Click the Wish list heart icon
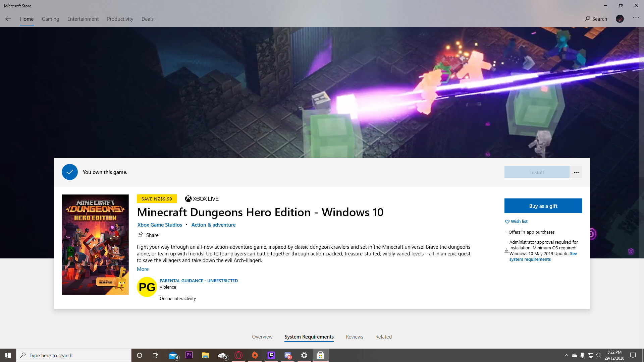 [507, 222]
